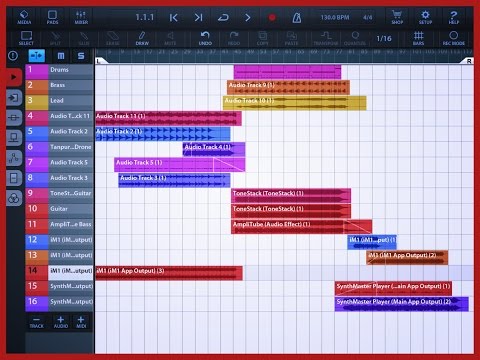Image resolution: width=480 pixels, height=360 pixels.
Task: Select track 1 Drums
Action: [59, 71]
